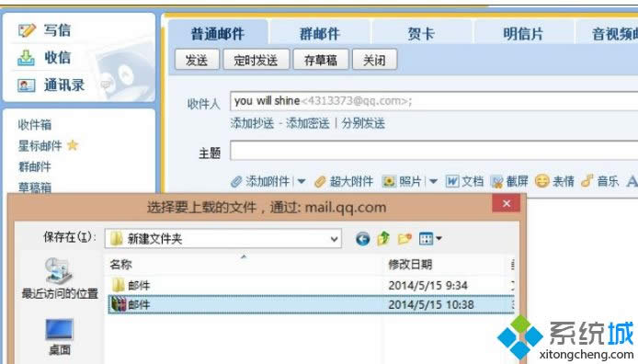The width and height of the screenshot is (638, 364).
Task: Select the 邮件 archive file row
Action: 311,304
